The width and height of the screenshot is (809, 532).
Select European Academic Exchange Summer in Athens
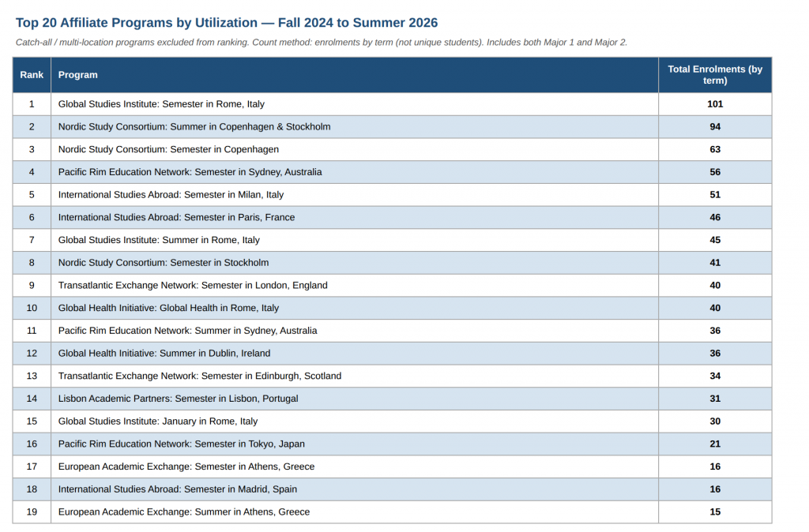point(183,512)
